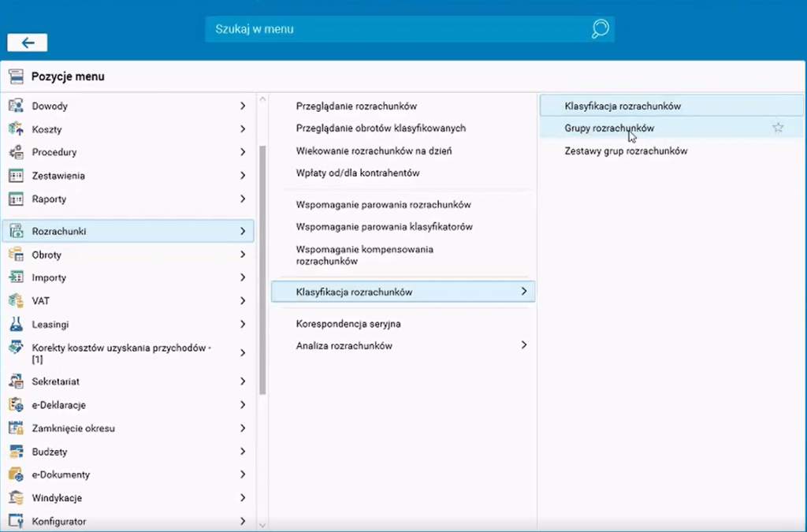Click the Zestawienia table icon
Screen dimensions: 807x532
(16, 176)
